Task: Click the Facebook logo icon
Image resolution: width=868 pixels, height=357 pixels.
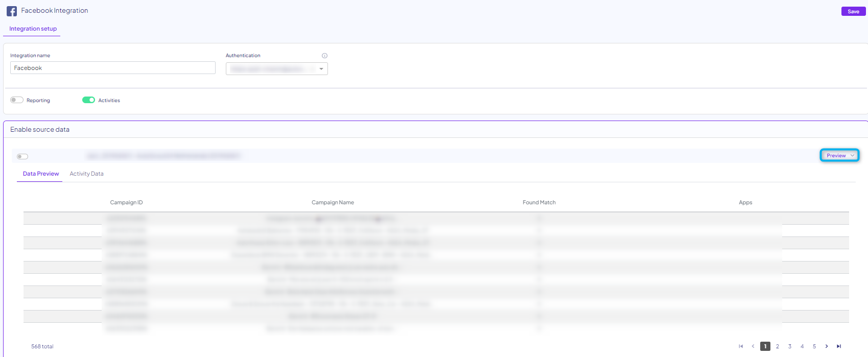Action: coord(12,11)
